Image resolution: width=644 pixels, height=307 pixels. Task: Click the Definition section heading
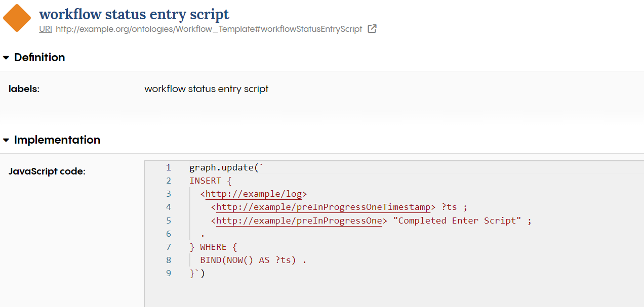[x=39, y=58]
